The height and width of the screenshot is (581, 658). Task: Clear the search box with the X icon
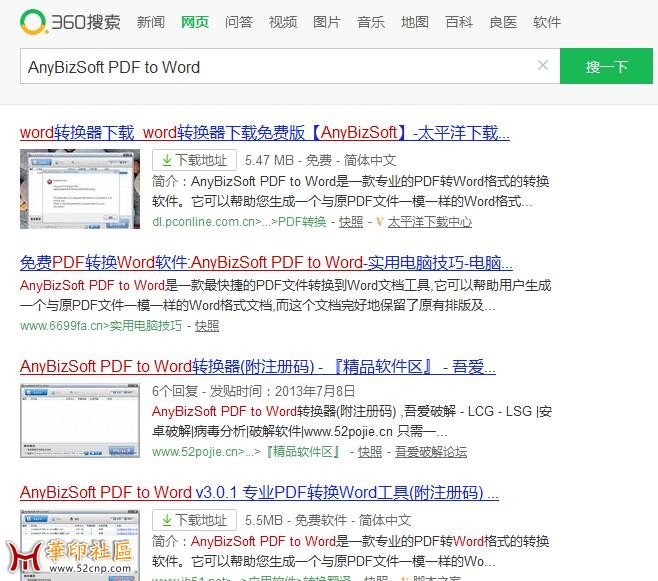tap(543, 65)
